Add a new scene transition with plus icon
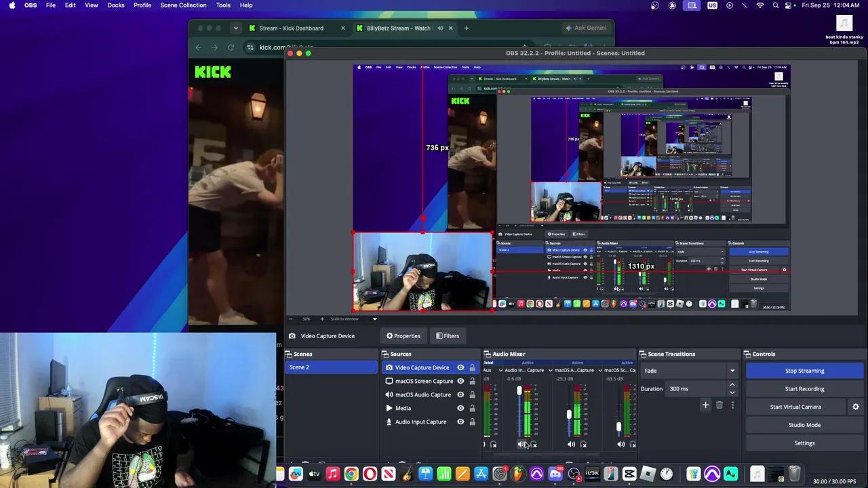Image resolution: width=868 pixels, height=488 pixels. [x=705, y=405]
